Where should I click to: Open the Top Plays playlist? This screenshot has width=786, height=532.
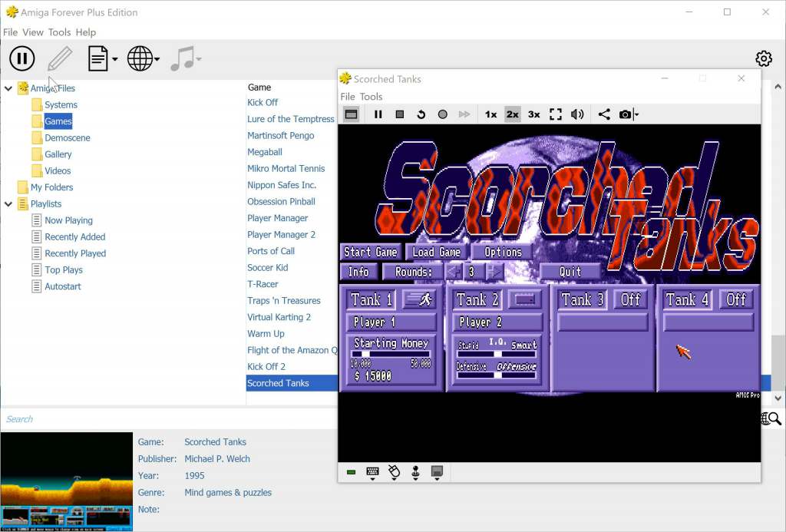pos(64,270)
